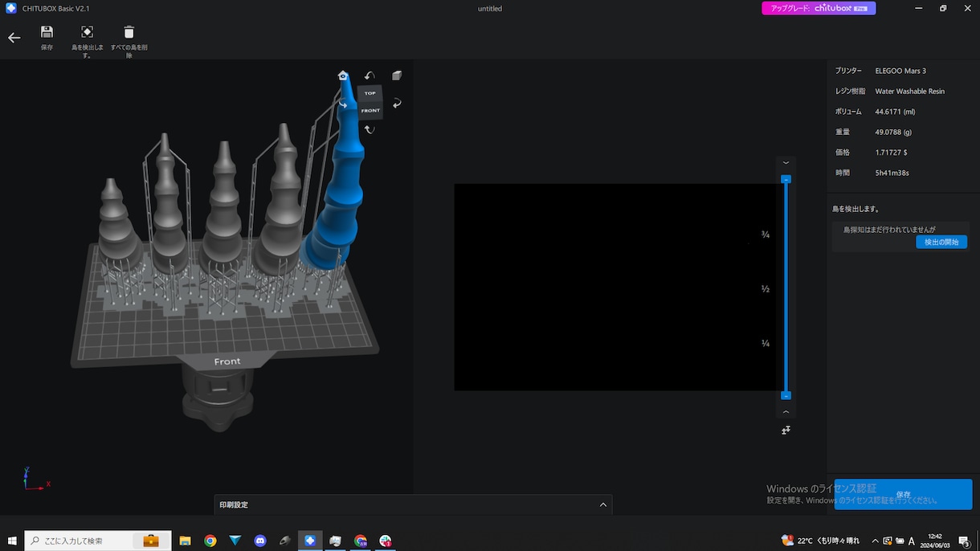
Task: Select FRONT face of view cube
Action: pyautogui.click(x=370, y=110)
